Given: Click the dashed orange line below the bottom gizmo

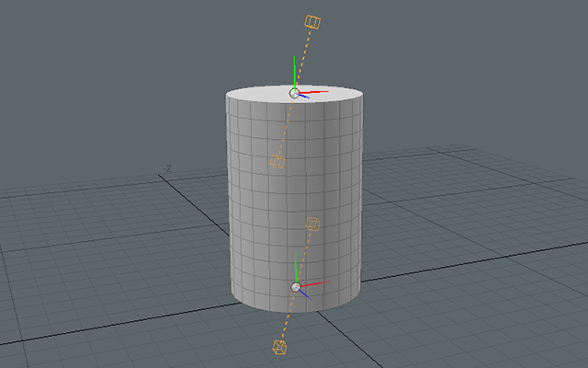Looking at the screenshot, I should click(x=287, y=318).
